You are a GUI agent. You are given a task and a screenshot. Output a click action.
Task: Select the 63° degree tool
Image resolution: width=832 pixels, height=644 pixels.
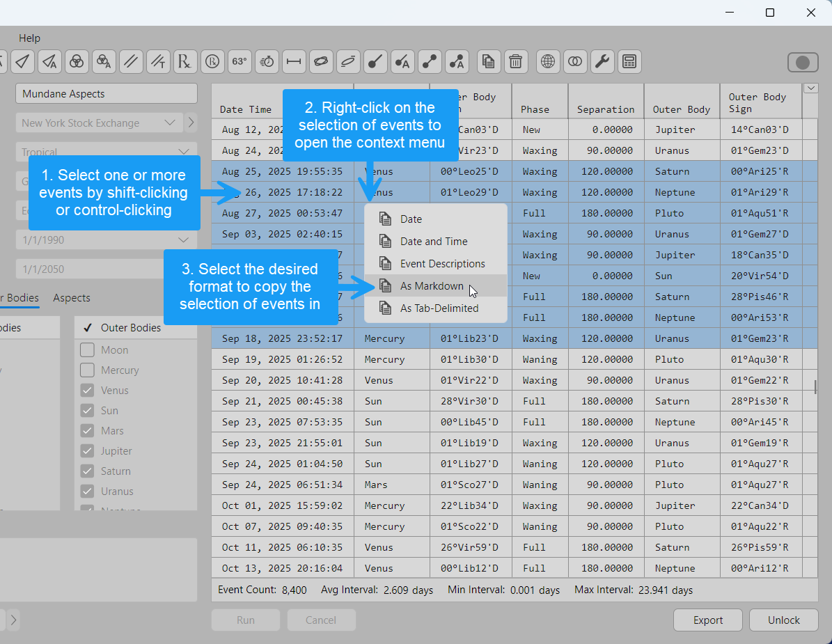point(240,61)
